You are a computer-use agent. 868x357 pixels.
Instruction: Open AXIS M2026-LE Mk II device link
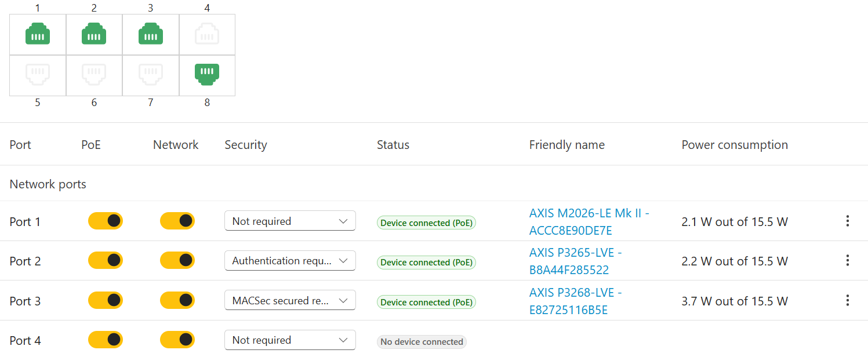click(589, 222)
